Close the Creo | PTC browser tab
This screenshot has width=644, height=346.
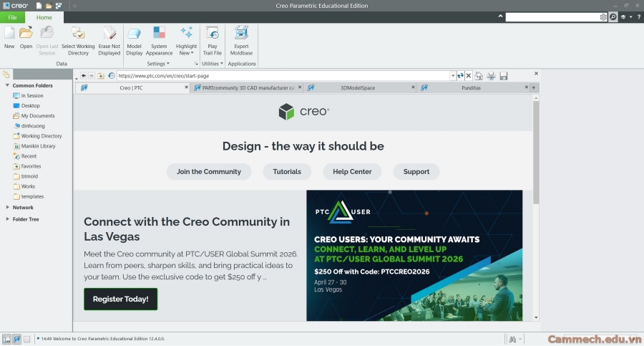(186, 87)
